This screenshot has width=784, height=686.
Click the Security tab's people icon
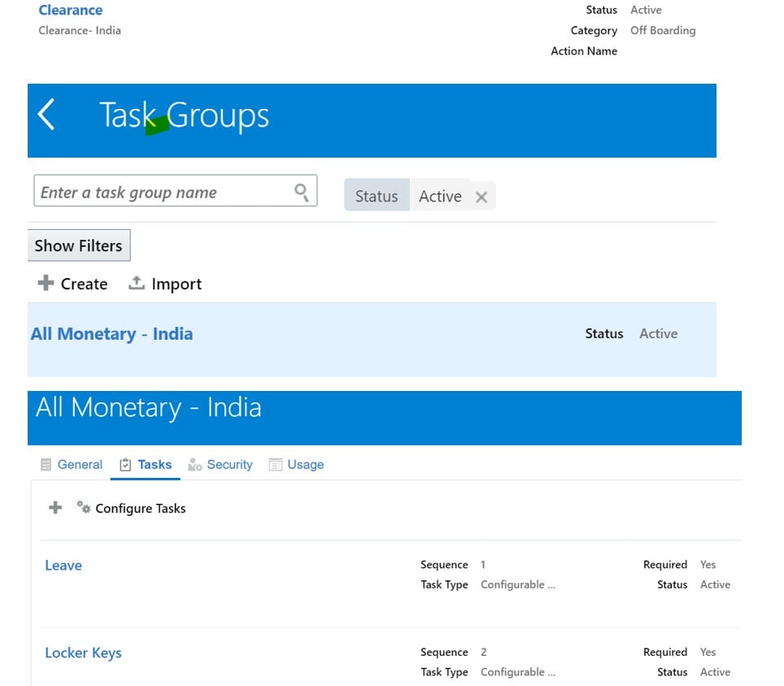(x=194, y=464)
